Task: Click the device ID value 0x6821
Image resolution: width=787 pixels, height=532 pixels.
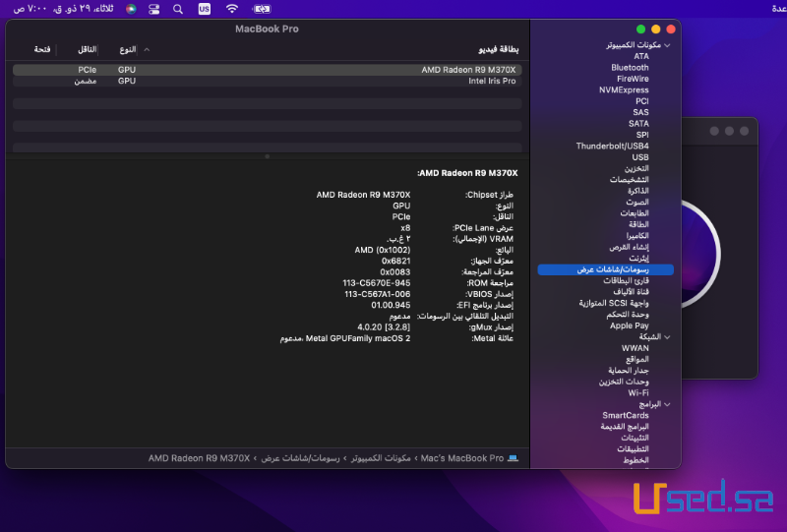Action: pos(395,261)
